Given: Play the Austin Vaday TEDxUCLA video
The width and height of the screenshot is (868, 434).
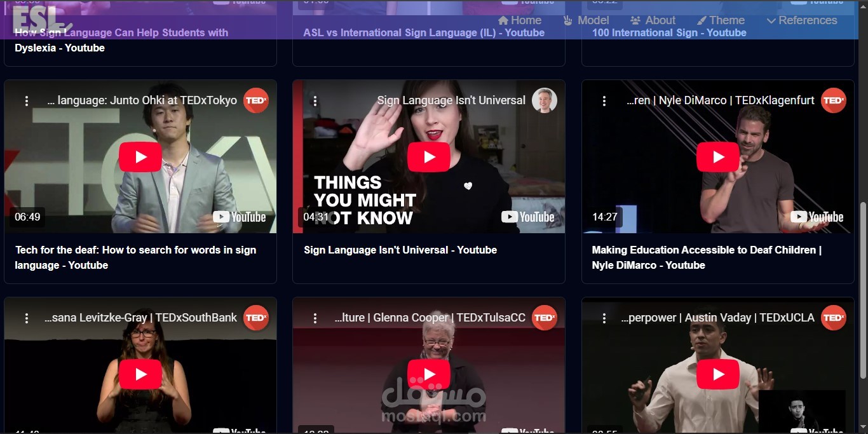Looking at the screenshot, I should pos(718,374).
